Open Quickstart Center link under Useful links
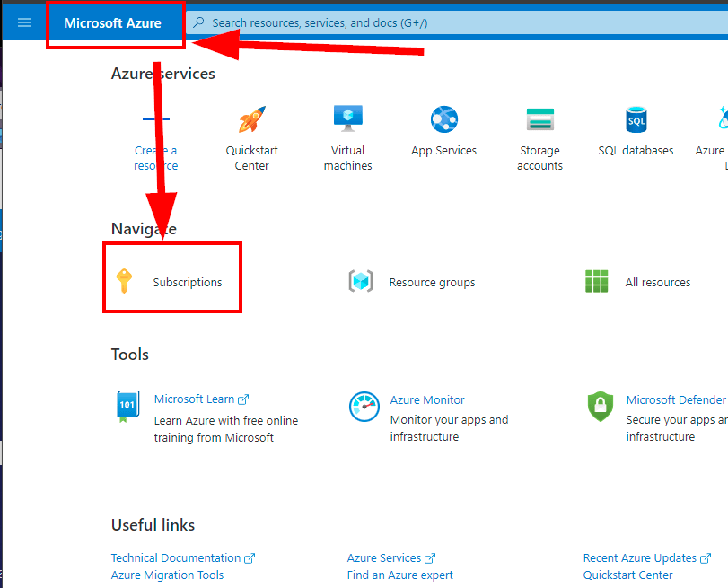728x588 pixels. coord(627,575)
